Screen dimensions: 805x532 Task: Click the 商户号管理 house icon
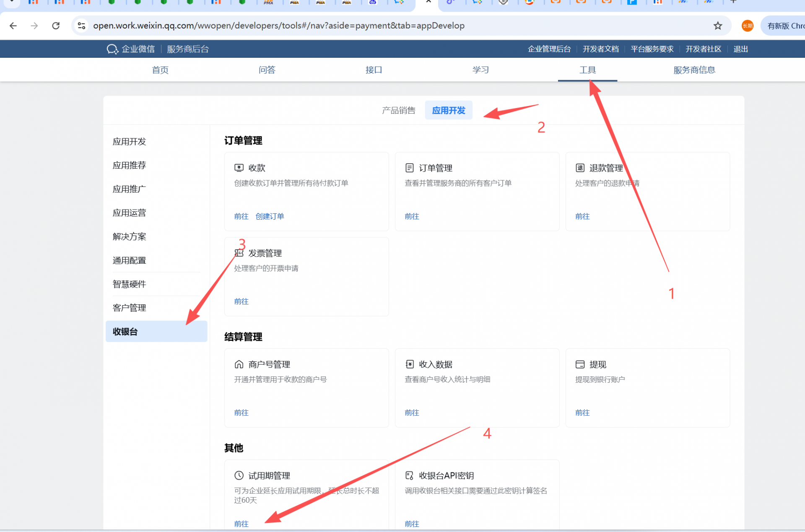239,364
